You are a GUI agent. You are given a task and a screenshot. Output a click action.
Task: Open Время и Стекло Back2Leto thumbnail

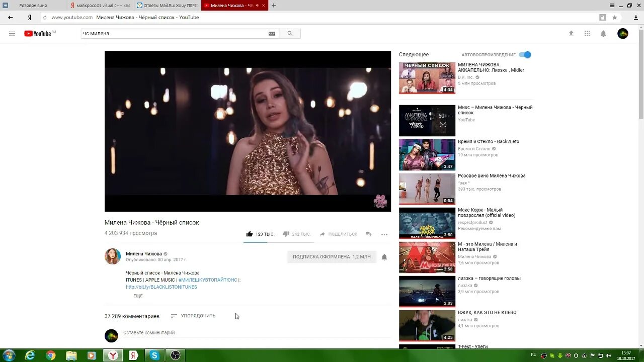coord(427,155)
